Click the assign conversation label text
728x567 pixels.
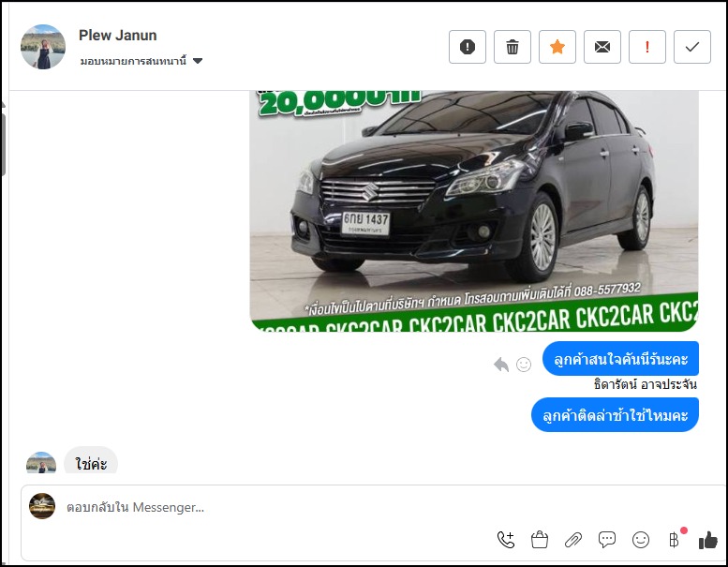pos(133,61)
